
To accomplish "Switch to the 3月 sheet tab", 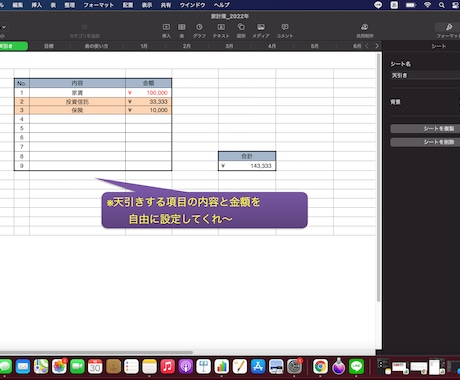I will click(229, 46).
